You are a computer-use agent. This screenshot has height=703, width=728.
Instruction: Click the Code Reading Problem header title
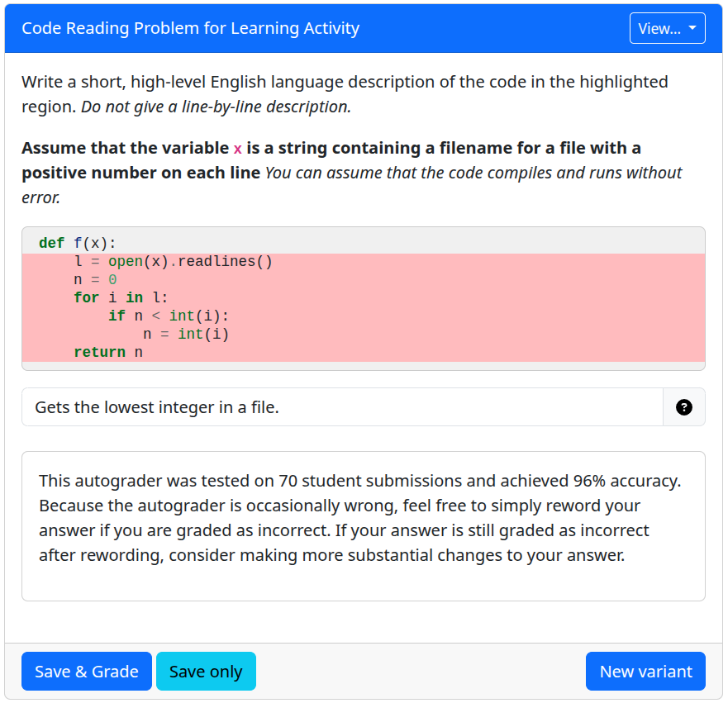click(x=191, y=29)
